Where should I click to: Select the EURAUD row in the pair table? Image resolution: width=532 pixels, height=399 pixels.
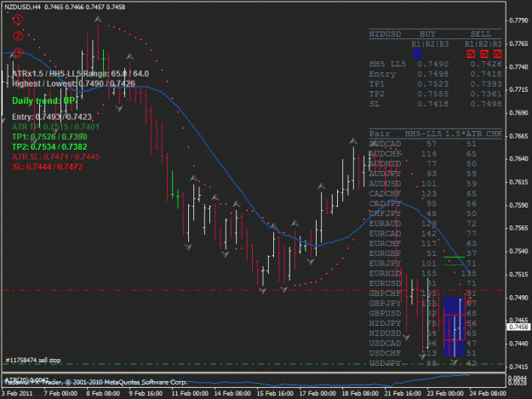[423, 224]
